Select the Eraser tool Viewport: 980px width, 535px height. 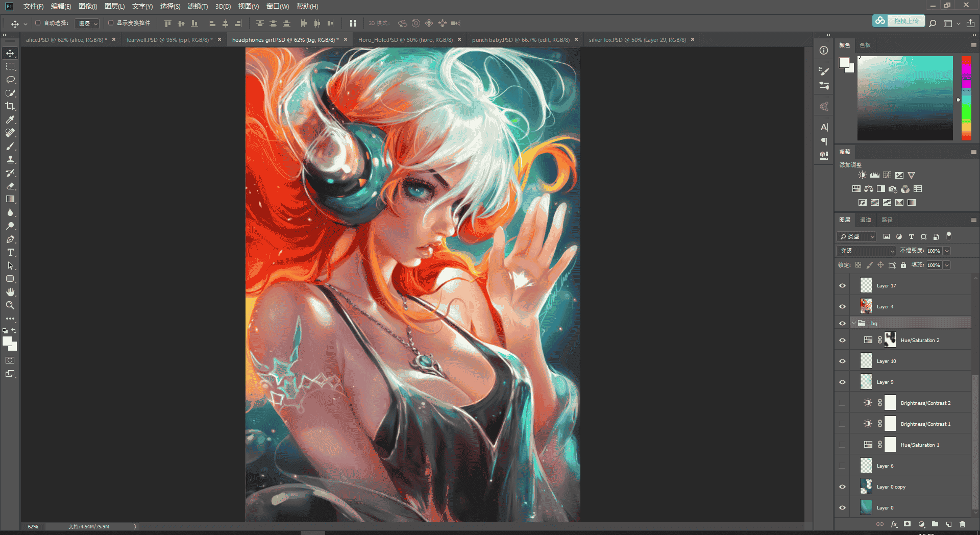tap(10, 186)
